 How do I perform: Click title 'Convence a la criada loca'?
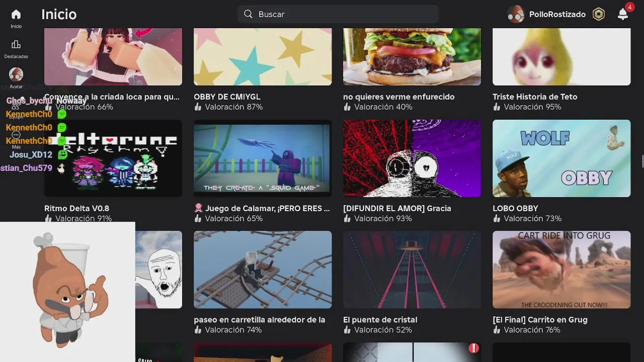[x=112, y=97]
